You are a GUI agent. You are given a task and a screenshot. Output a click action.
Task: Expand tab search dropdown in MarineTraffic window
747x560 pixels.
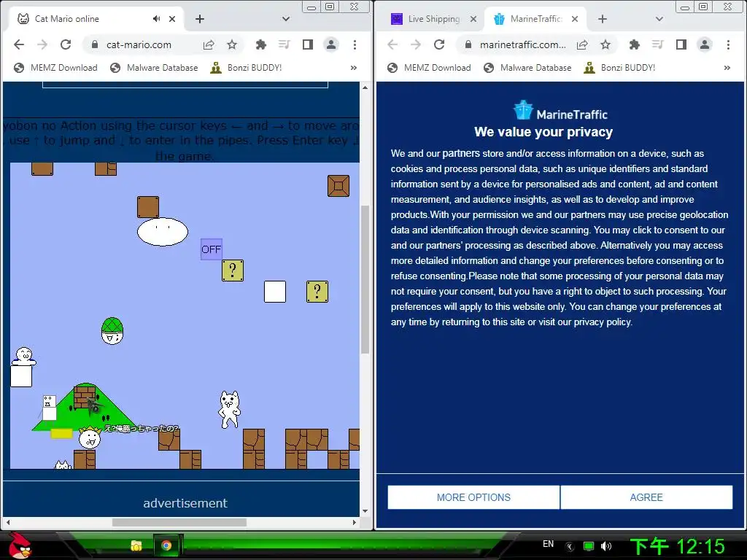click(x=659, y=19)
